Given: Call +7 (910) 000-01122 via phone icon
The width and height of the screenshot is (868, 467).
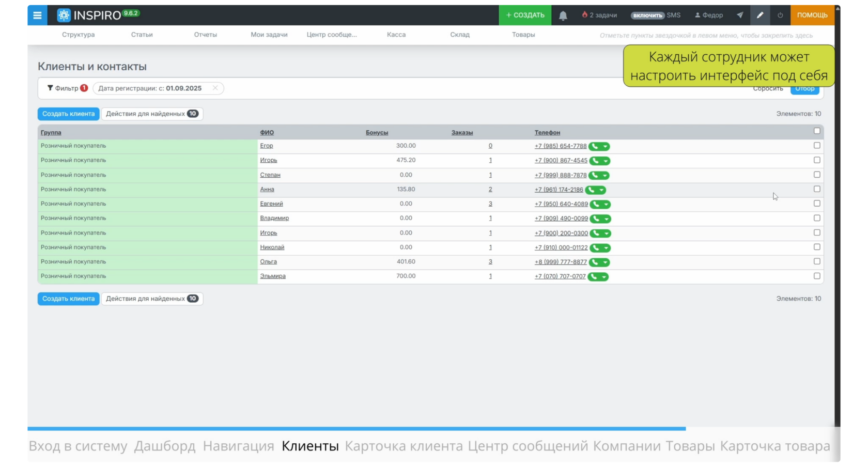Looking at the screenshot, I should [596, 248].
